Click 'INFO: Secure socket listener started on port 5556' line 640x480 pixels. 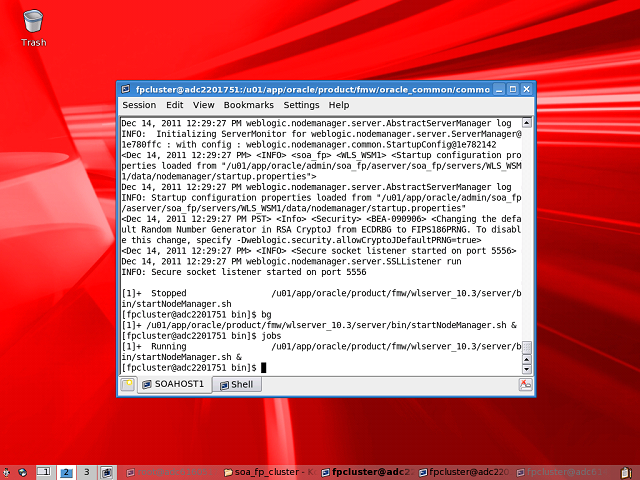click(x=244, y=272)
